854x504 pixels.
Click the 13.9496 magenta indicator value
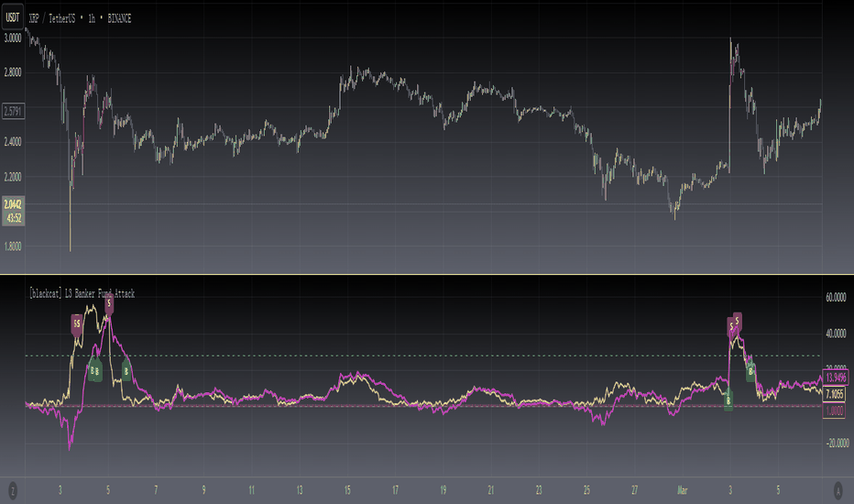coord(836,377)
